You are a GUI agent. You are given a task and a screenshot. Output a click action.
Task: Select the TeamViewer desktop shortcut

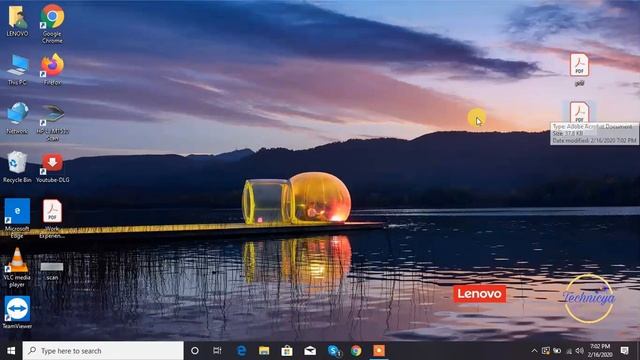pyautogui.click(x=17, y=312)
